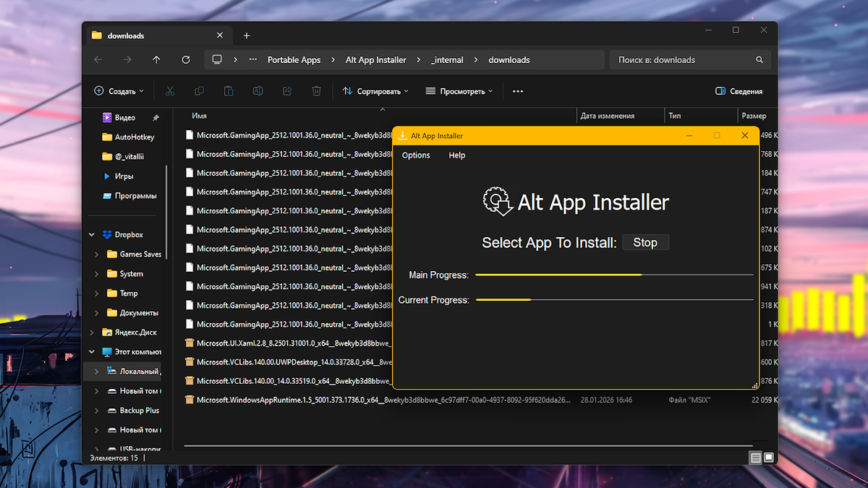Close the downloads tab with its X
Viewport: 868px width, 488px height.
pyautogui.click(x=221, y=35)
